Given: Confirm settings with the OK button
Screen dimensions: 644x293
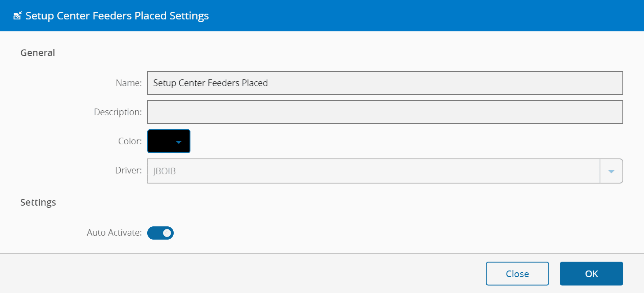Looking at the screenshot, I should pyautogui.click(x=591, y=274).
